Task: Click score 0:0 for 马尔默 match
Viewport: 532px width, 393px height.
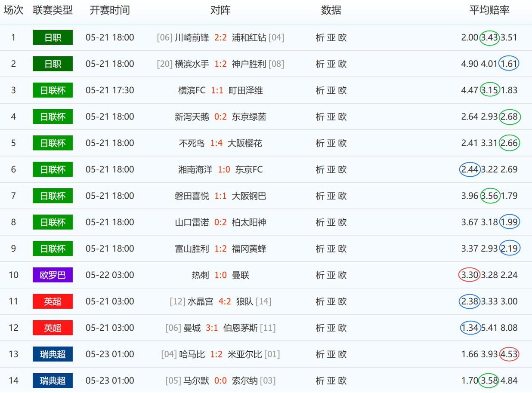Action: tap(220, 381)
